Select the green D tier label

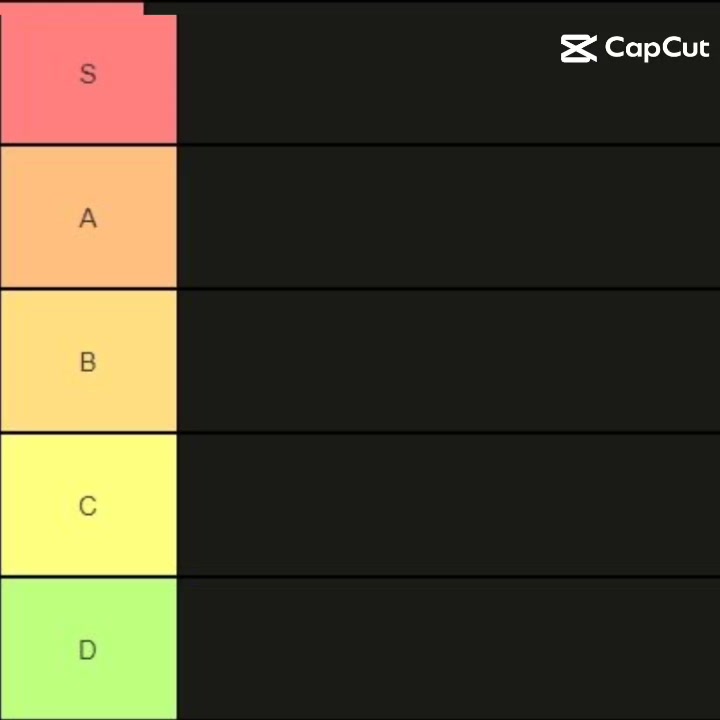click(89, 649)
